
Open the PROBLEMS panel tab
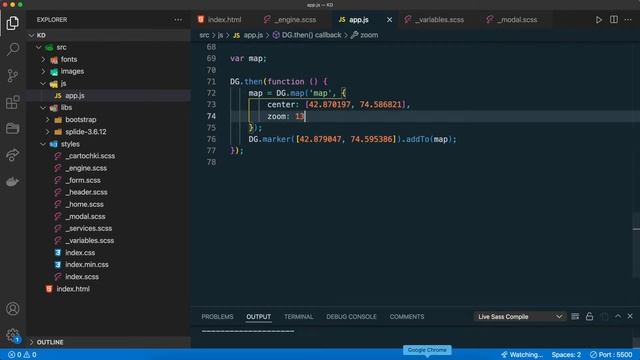point(217,317)
